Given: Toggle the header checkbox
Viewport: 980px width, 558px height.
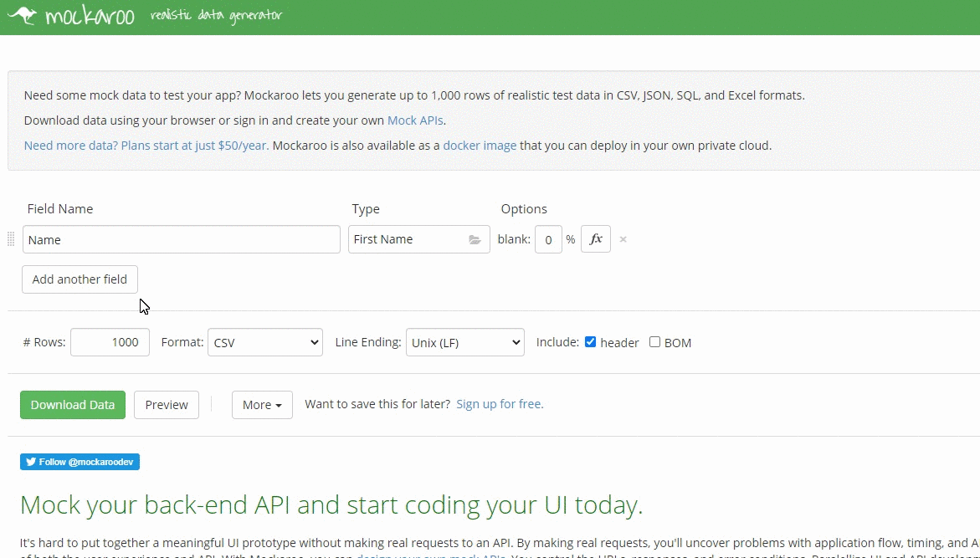Looking at the screenshot, I should 591,342.
